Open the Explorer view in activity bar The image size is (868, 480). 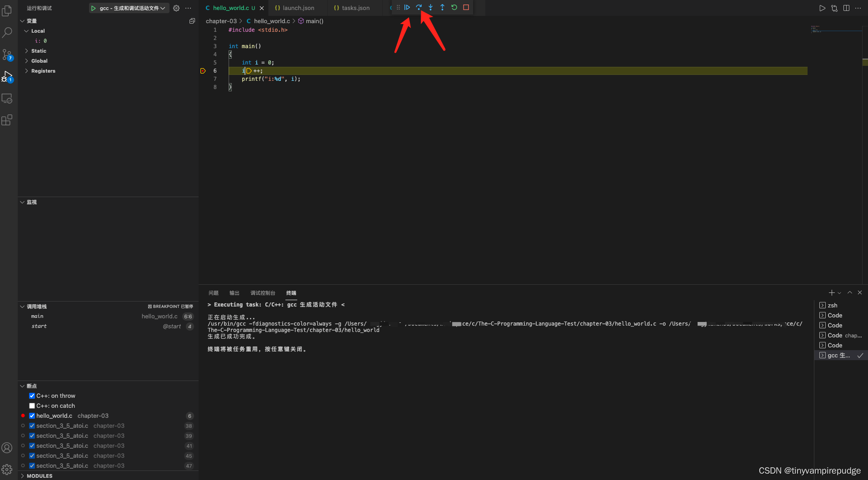(x=7, y=10)
